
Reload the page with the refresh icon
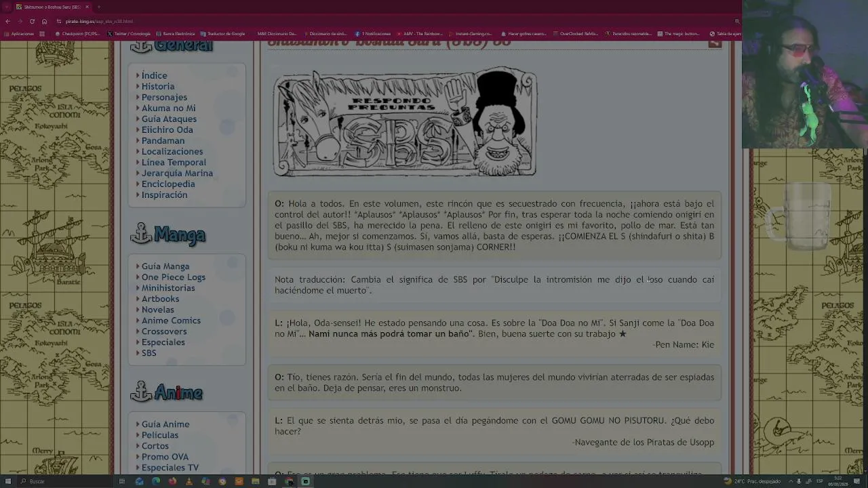32,21
